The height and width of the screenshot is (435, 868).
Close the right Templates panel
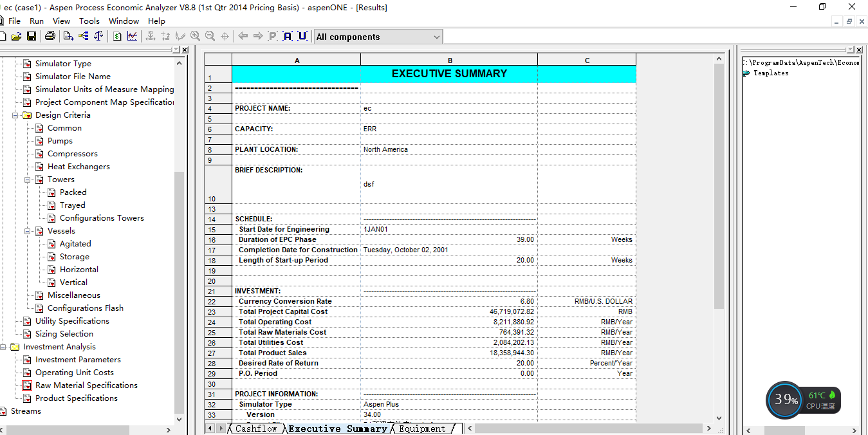[859, 50]
